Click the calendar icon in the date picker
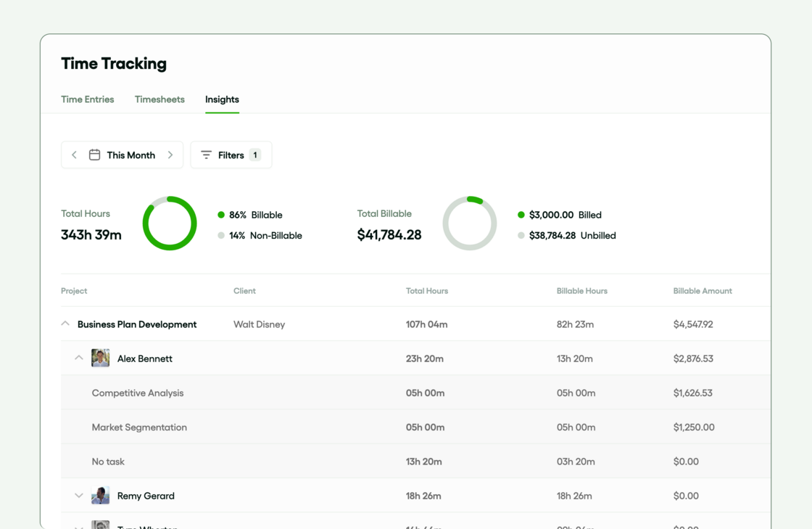Image resolution: width=812 pixels, height=529 pixels. coord(94,154)
